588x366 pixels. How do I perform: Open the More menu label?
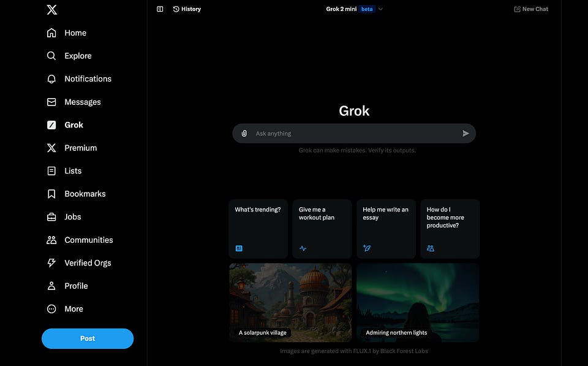coord(74,309)
